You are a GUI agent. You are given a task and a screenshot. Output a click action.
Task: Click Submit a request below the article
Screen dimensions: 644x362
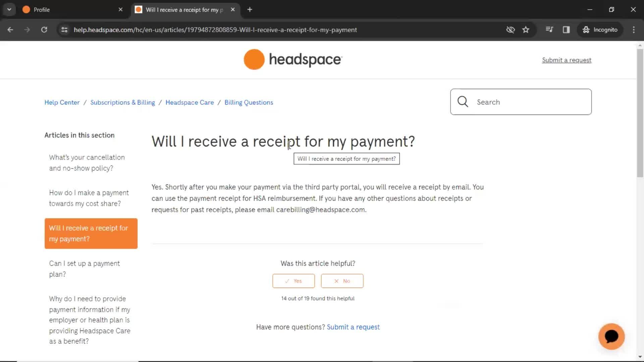[353, 327]
